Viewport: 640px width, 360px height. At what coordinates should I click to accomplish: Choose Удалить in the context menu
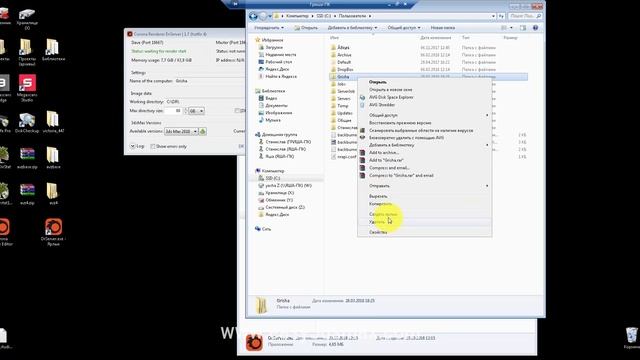click(377, 222)
